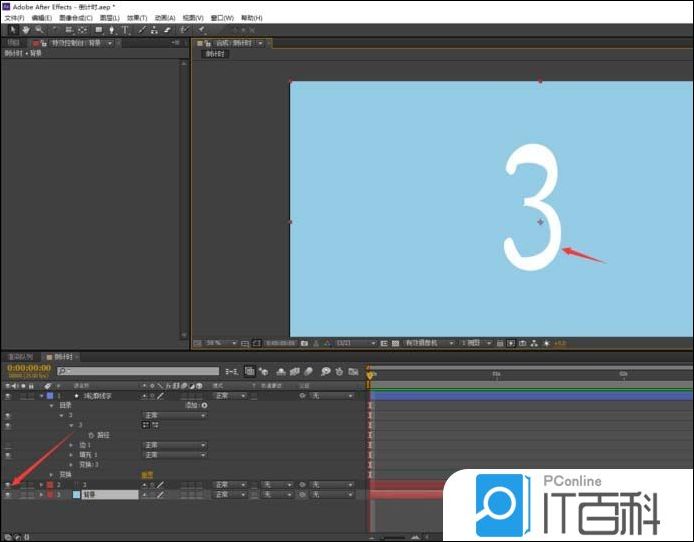This screenshot has width=694, height=542.
Task: Click the Graph Editor icon in timeline
Action: 354,371
